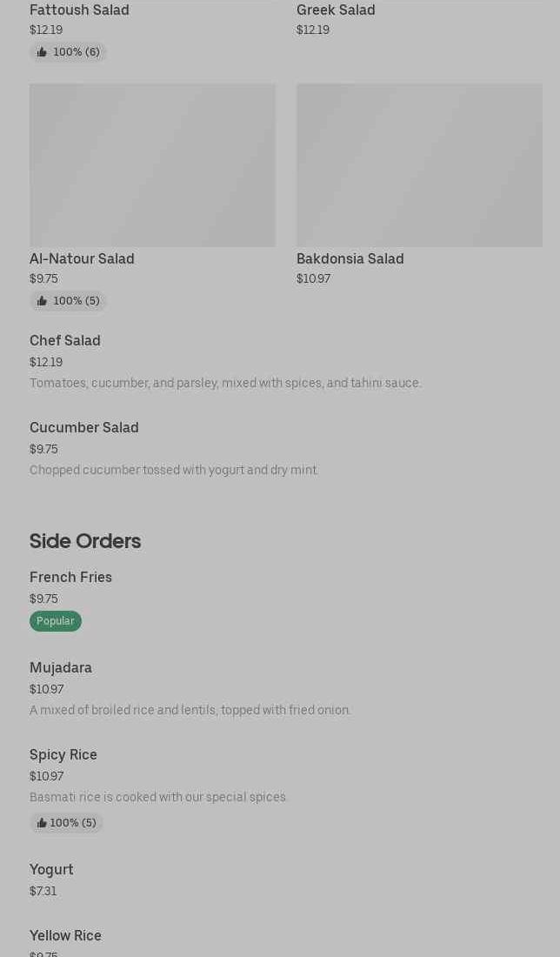Click thumbs-up icon under Al-Natour Salad
560x957 pixels.
42,301
